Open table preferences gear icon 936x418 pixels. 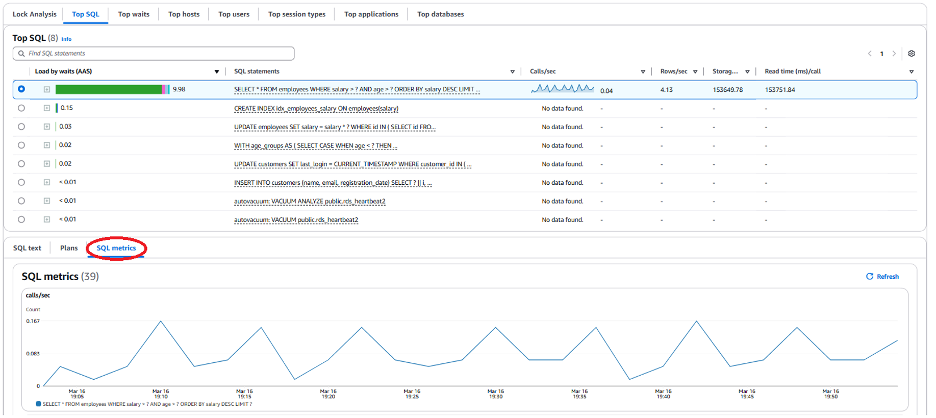pyautogui.click(x=911, y=53)
